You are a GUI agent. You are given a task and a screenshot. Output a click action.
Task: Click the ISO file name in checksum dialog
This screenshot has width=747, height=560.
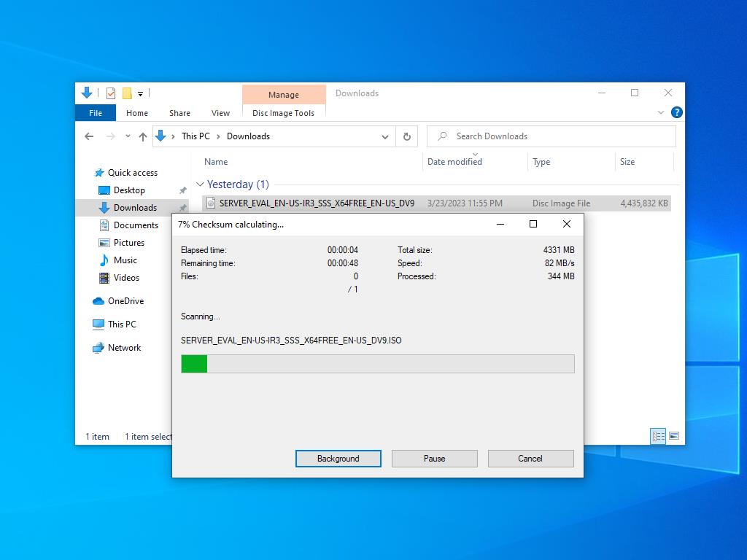[x=291, y=341]
